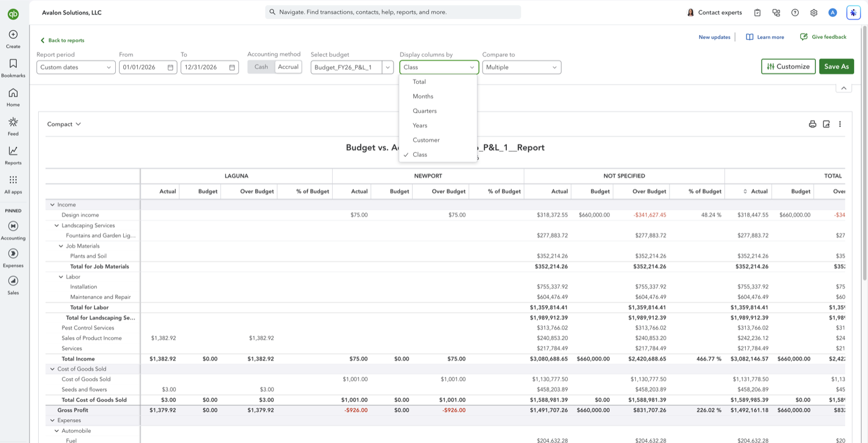Print the report using printer icon
868x443 pixels.
coord(812,124)
